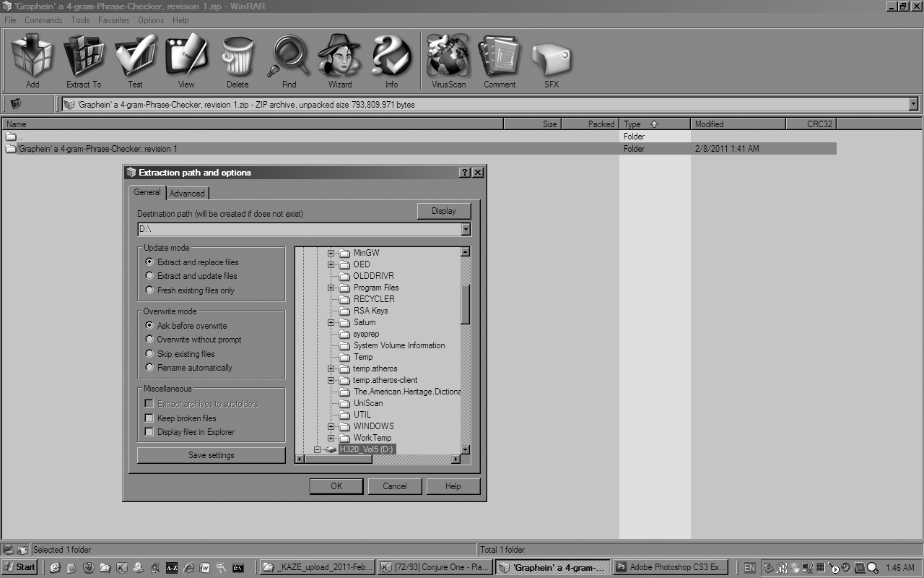Screen dimensions: 924x578
Task: Select Ask before overwrite option
Action: click(x=149, y=326)
